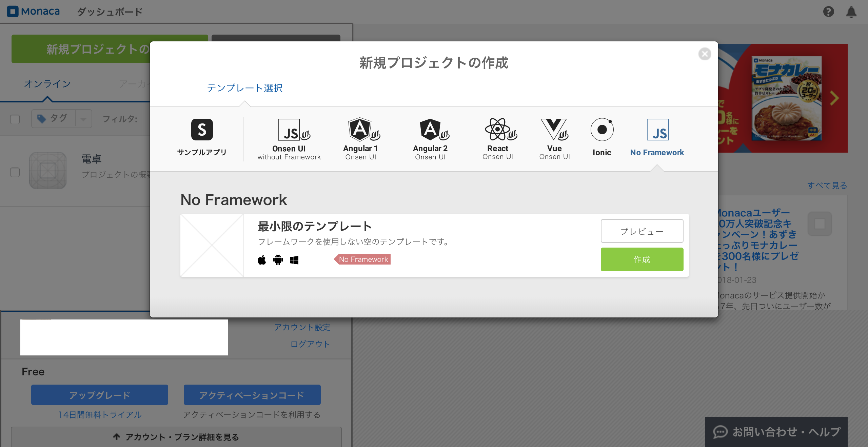
Task: Click the green 作成 button
Action: pyautogui.click(x=642, y=259)
